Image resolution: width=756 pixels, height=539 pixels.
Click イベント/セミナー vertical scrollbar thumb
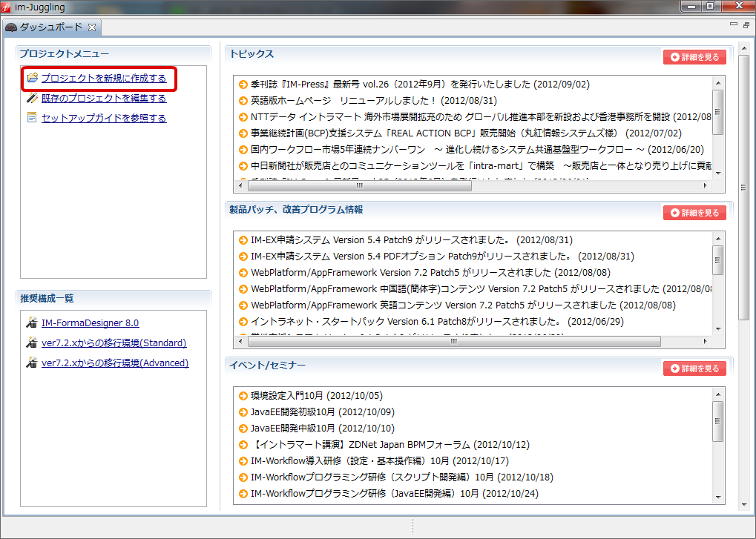click(718, 421)
